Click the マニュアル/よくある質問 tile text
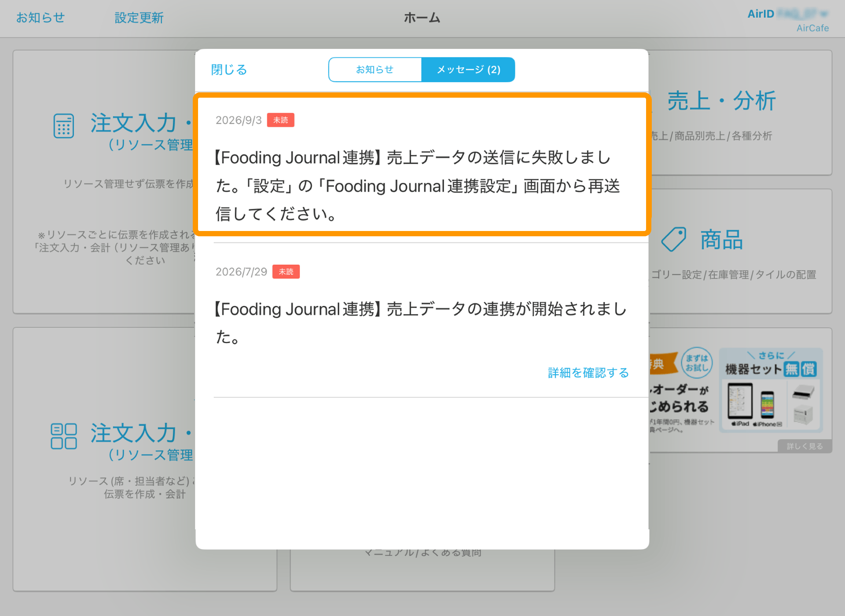 click(423, 553)
